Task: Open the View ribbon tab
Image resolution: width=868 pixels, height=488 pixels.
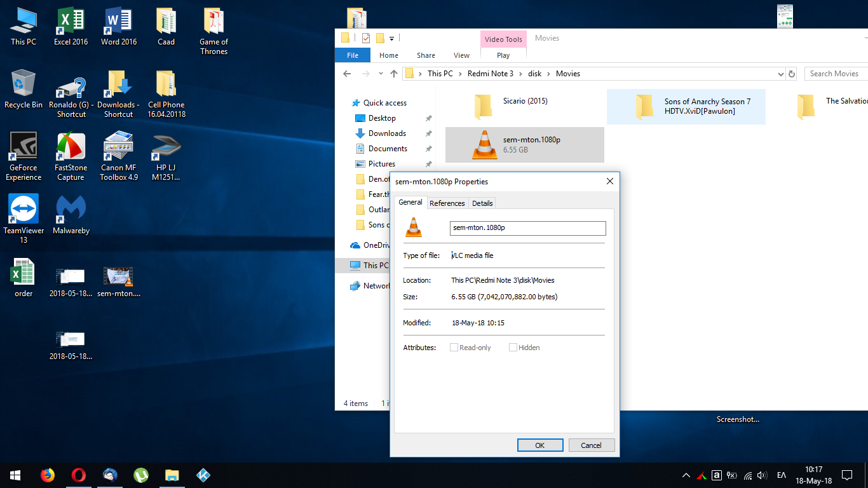Action: point(461,55)
